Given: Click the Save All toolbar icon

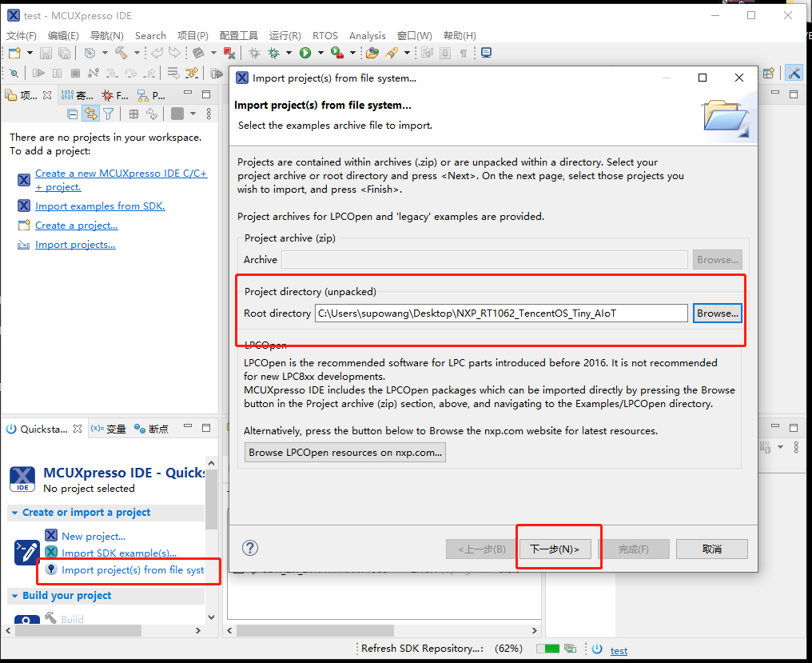Looking at the screenshot, I should 64,53.
